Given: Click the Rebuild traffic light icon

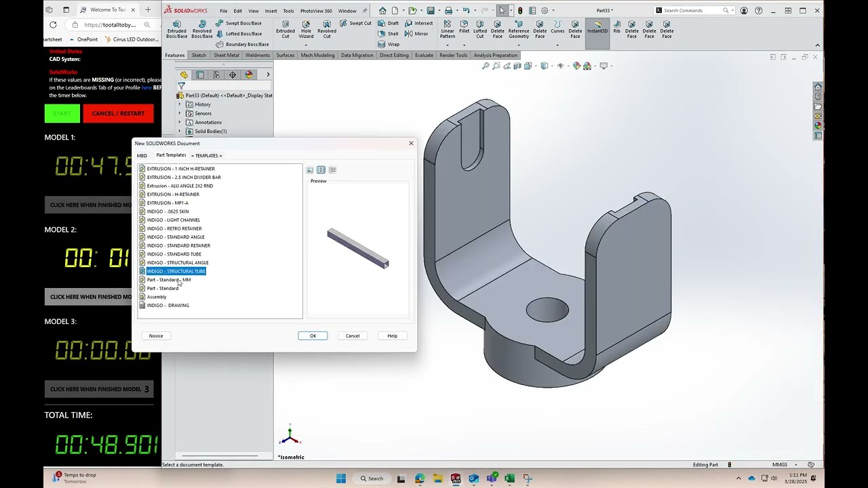Looking at the screenshot, I should (520, 10).
